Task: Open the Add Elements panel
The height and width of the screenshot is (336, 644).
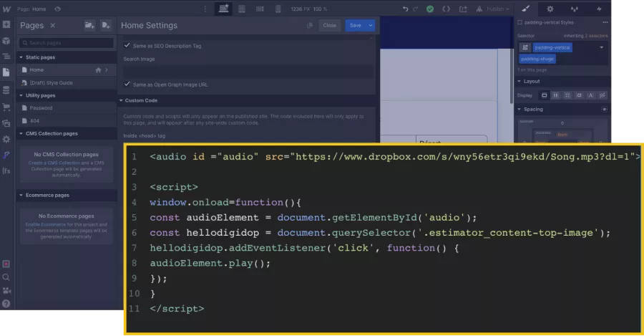Action: pos(6,24)
